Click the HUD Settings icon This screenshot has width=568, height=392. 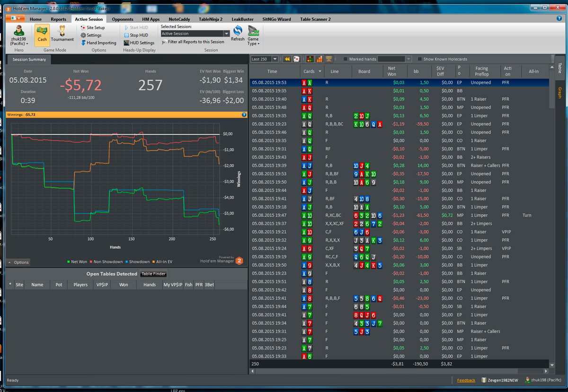point(127,43)
